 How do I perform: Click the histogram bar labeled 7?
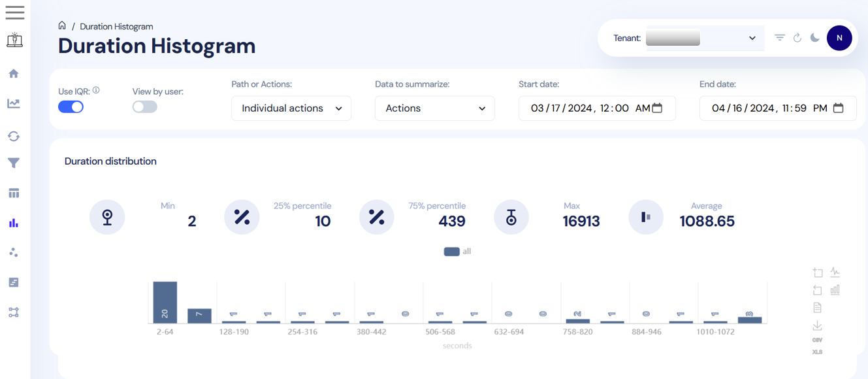(x=199, y=316)
